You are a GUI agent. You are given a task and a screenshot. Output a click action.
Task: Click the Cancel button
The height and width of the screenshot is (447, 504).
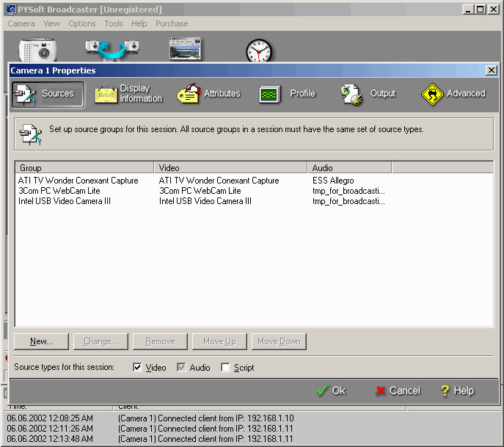398,390
